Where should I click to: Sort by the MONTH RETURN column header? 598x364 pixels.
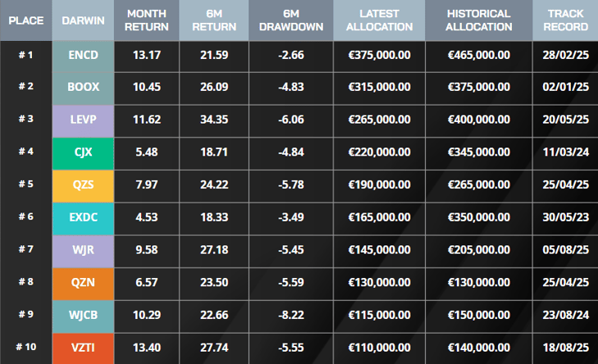(147, 20)
